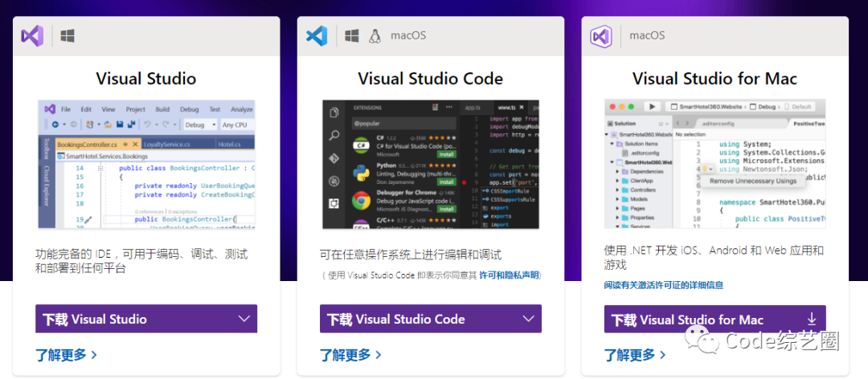Click 可在任意操作系统上进行编辑和调试 description text
Image resolution: width=868 pixels, height=379 pixels.
point(411,255)
